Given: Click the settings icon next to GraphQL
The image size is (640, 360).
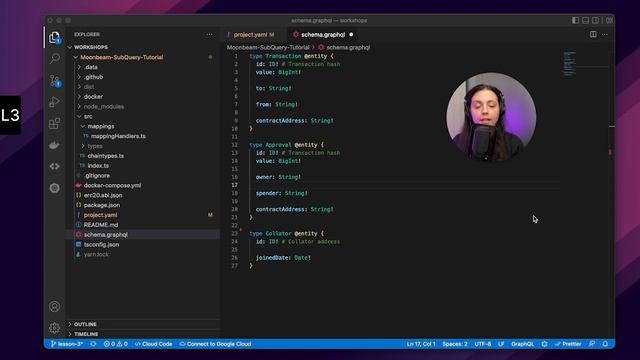Looking at the screenshot, I should click(544, 344).
